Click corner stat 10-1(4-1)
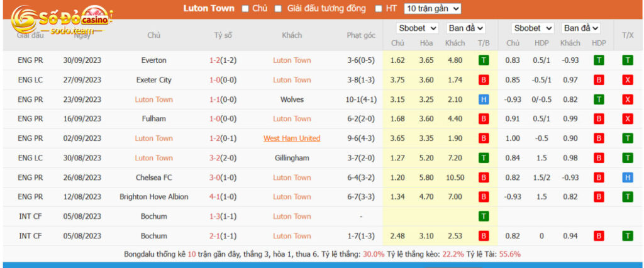 [x=361, y=99]
